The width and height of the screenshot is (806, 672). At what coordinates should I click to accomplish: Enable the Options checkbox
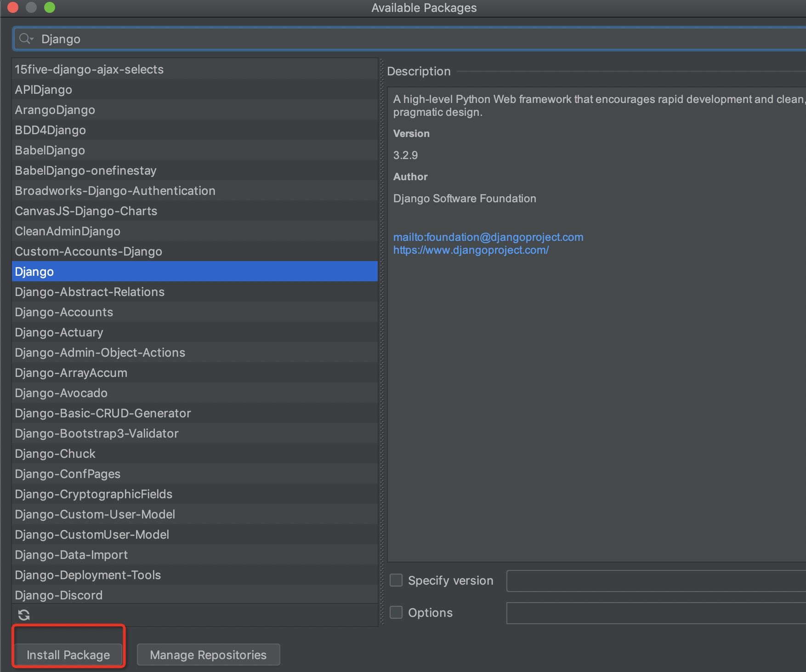[396, 612]
